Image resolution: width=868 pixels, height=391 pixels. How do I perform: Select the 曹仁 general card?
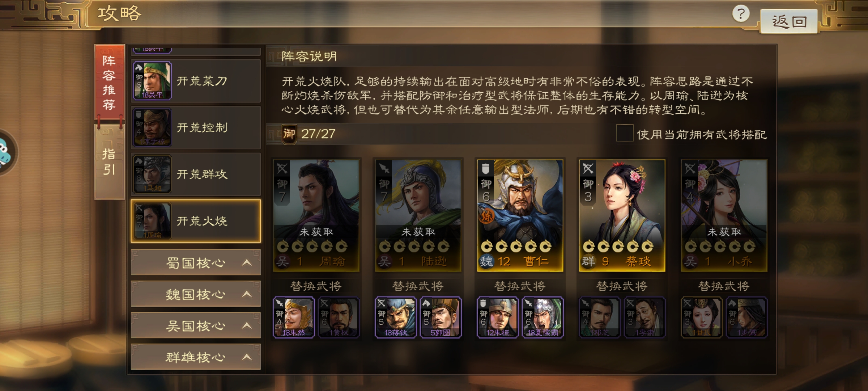(x=520, y=215)
